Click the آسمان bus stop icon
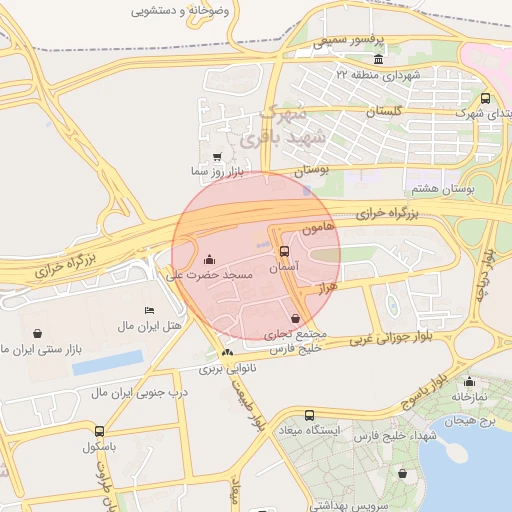 [x=284, y=251]
